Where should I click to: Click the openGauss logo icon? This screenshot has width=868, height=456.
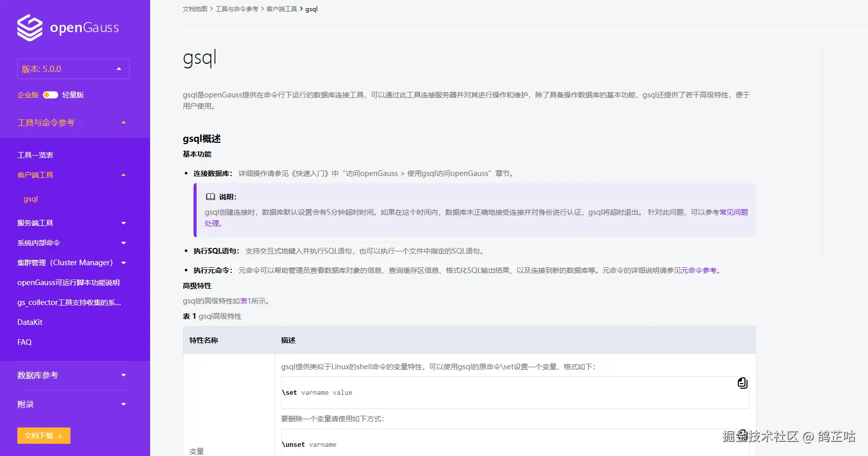pos(30,28)
